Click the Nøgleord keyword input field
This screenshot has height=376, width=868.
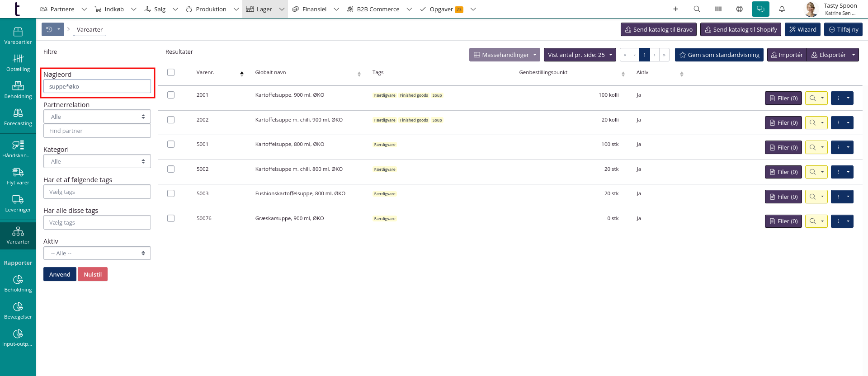point(97,86)
